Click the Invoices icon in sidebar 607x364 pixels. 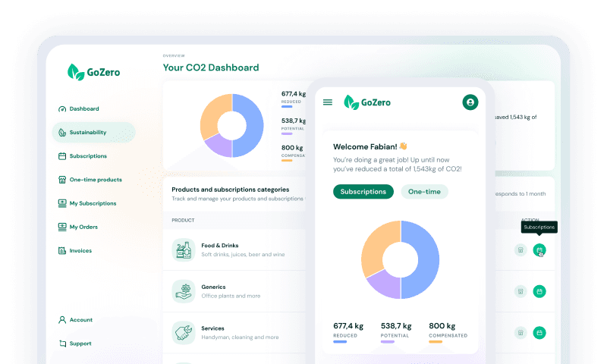click(x=62, y=251)
